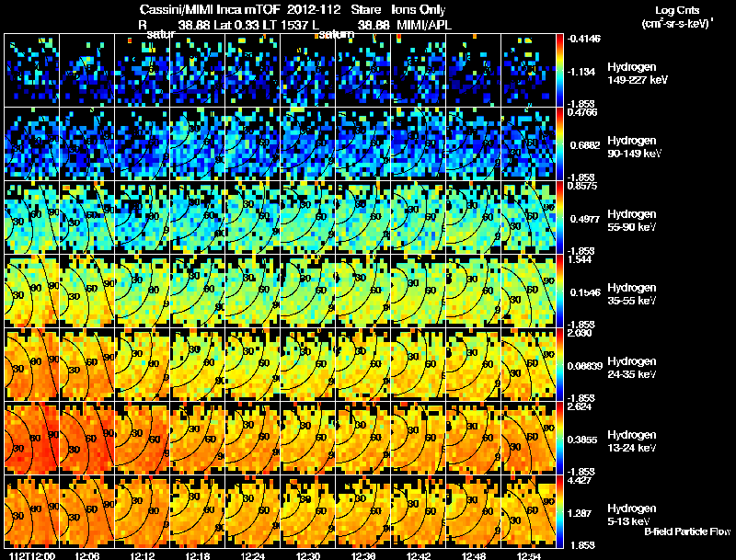736x560 pixels.
Task: Select the 12:30 panel in 149-227 keV row
Action: pyautogui.click(x=308, y=71)
